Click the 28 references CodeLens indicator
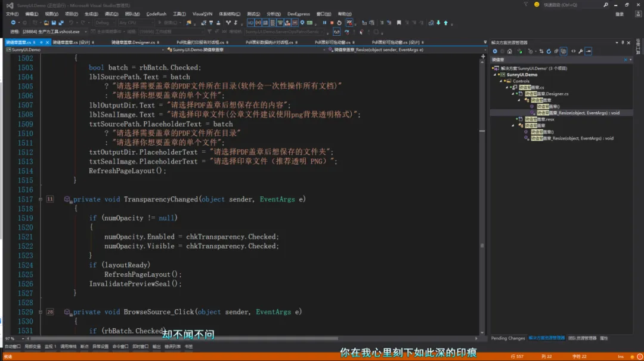This screenshot has width=644, height=361. (x=49, y=312)
